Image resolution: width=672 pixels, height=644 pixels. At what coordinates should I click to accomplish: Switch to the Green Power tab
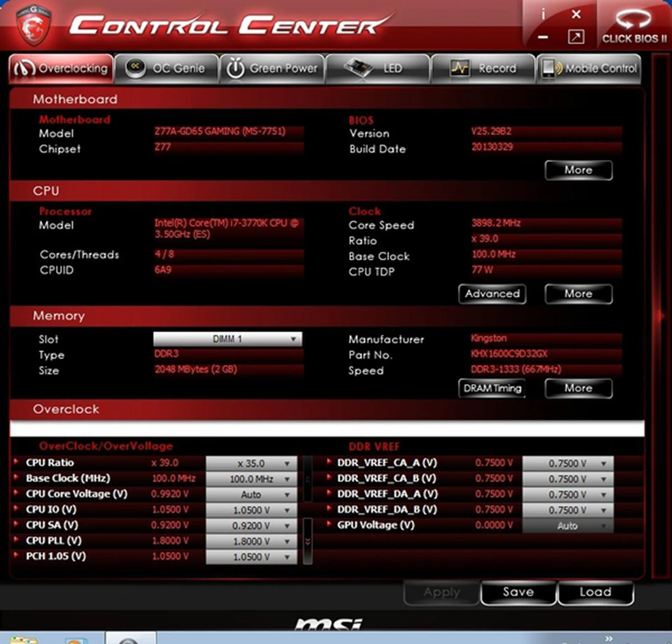272,68
